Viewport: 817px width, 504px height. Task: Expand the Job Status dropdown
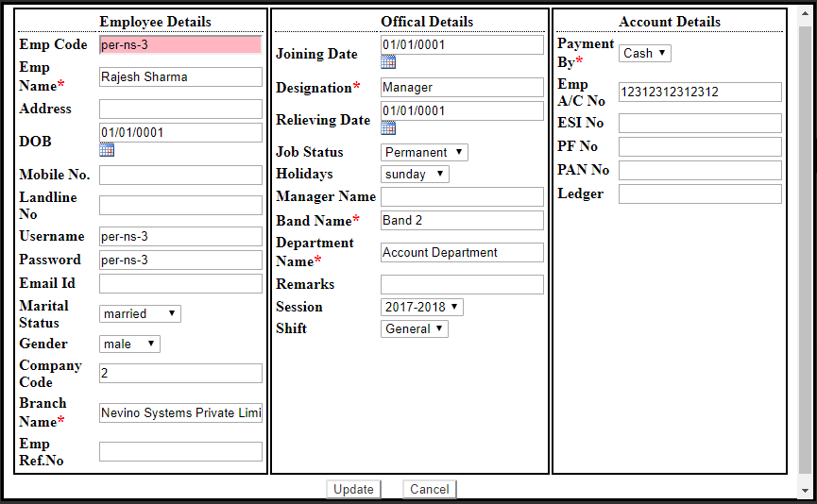[424, 152]
